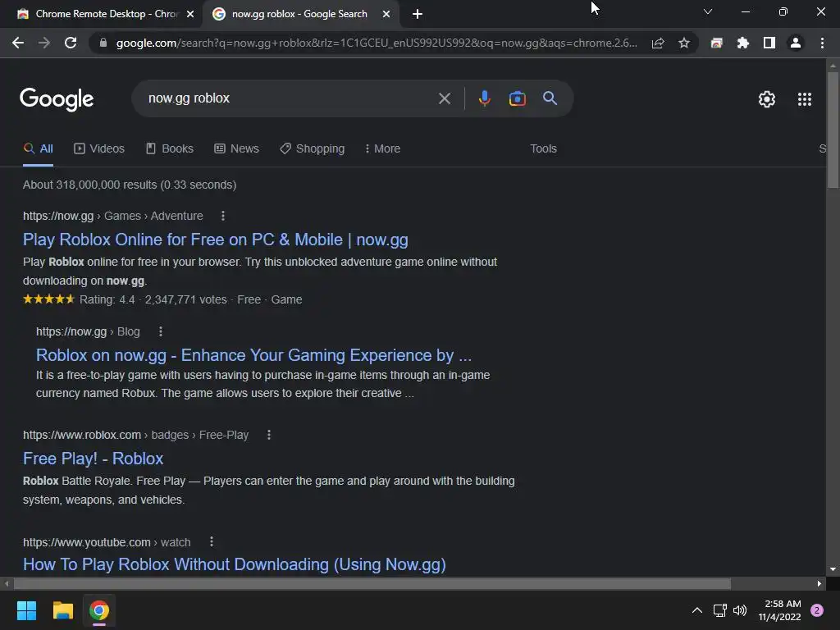Open the tab search chevron

[x=708, y=11]
